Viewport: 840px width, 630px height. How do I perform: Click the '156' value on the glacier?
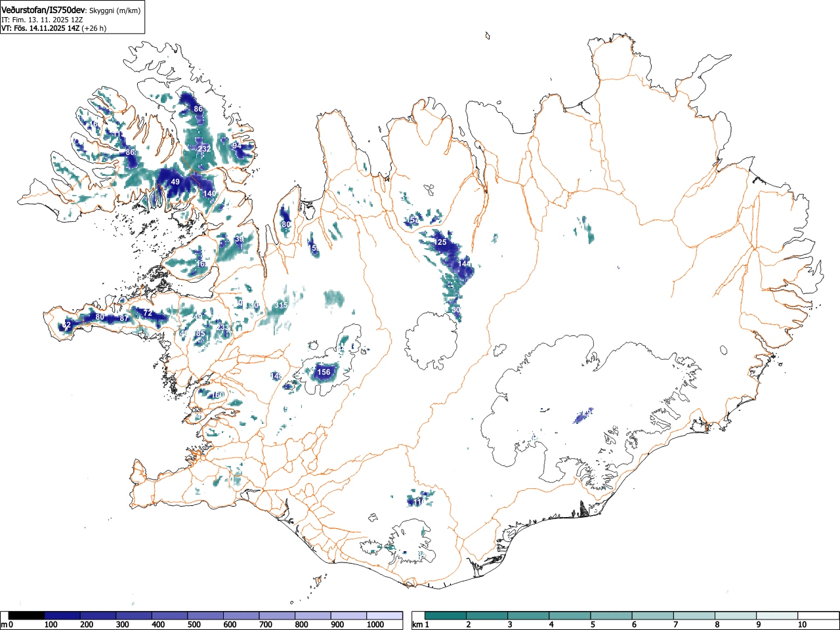pyautogui.click(x=324, y=372)
